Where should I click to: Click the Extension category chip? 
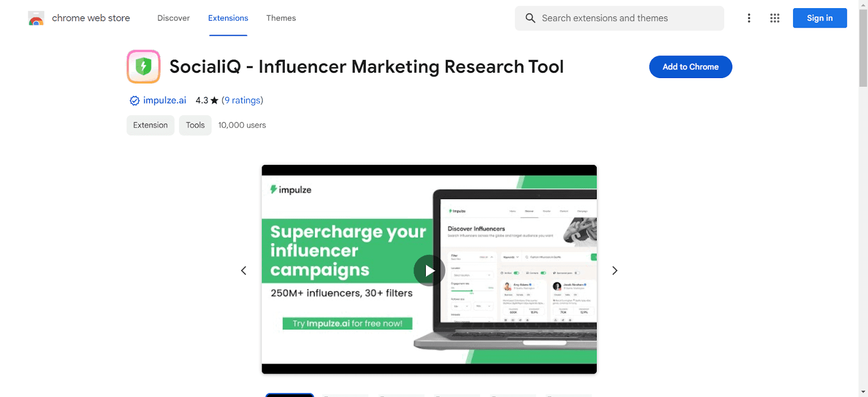150,125
